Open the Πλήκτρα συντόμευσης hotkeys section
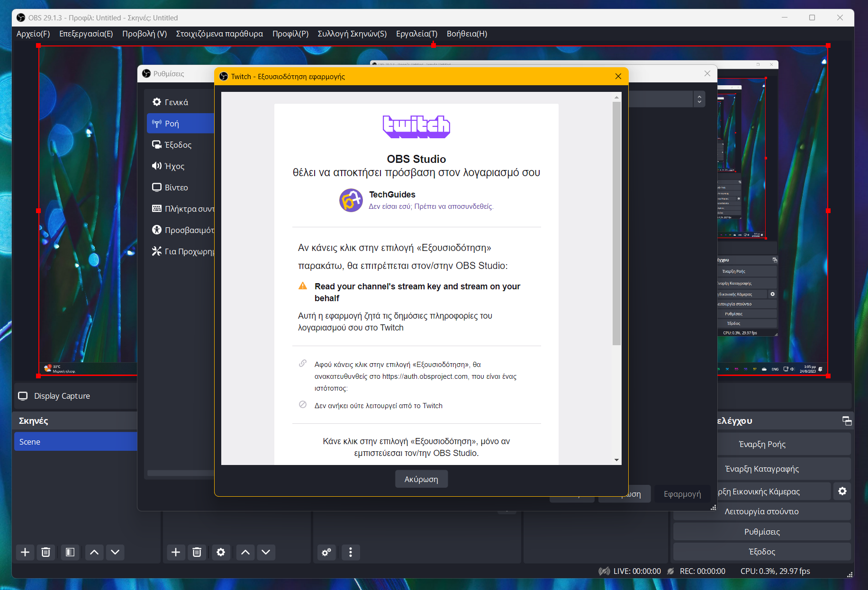This screenshot has height=590, width=868. (x=181, y=209)
